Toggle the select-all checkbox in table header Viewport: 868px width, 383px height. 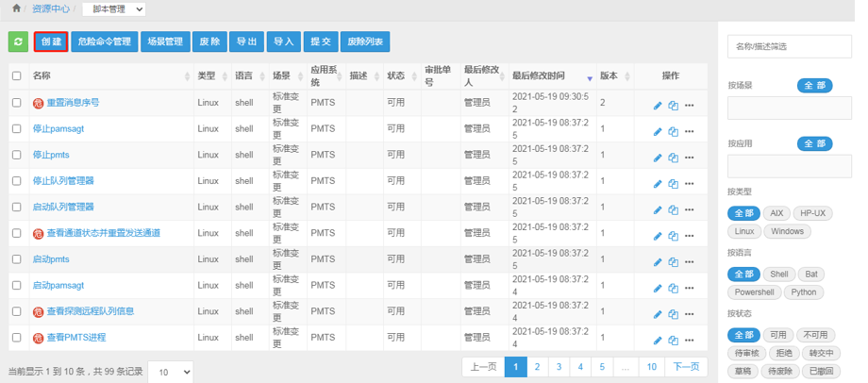pos(17,76)
